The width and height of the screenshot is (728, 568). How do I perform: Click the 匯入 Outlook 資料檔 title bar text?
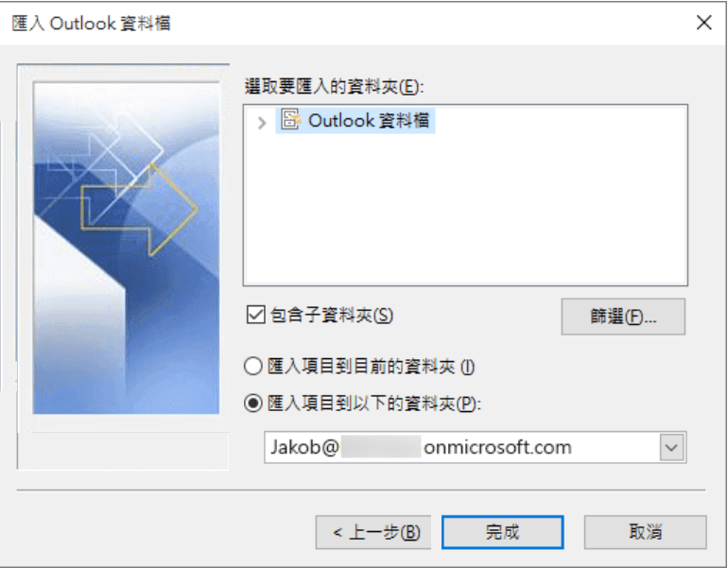tap(91, 23)
